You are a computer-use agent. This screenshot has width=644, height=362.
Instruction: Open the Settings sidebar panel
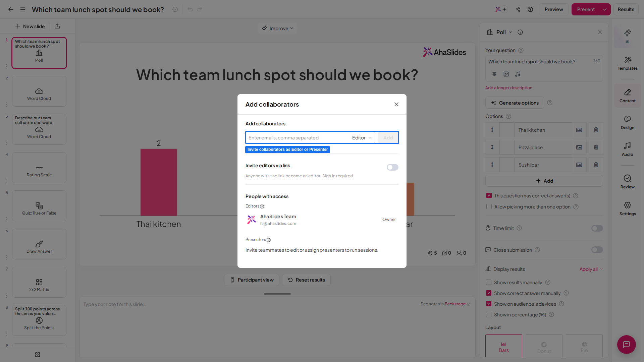tap(627, 209)
